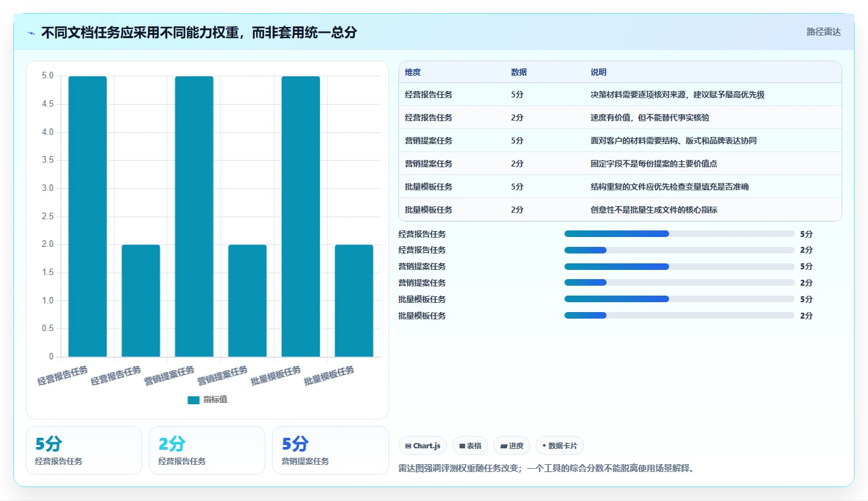Open the 5分 营销提案任务 stat card
The image size is (868, 501).
click(330, 450)
